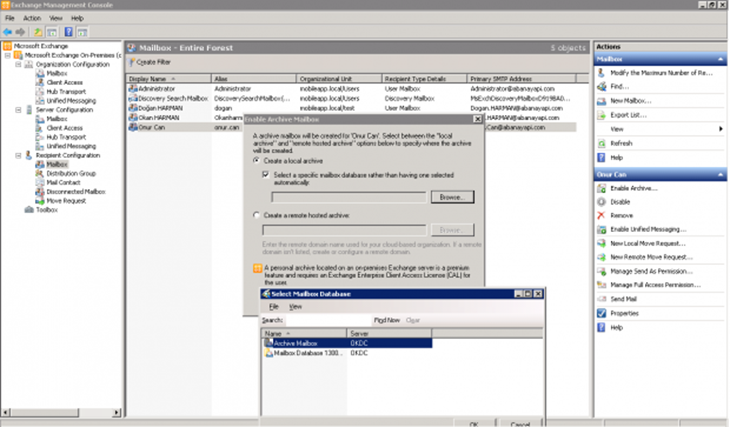Select Archive Mailbox database row
730x427 pixels.
[x=348, y=344]
